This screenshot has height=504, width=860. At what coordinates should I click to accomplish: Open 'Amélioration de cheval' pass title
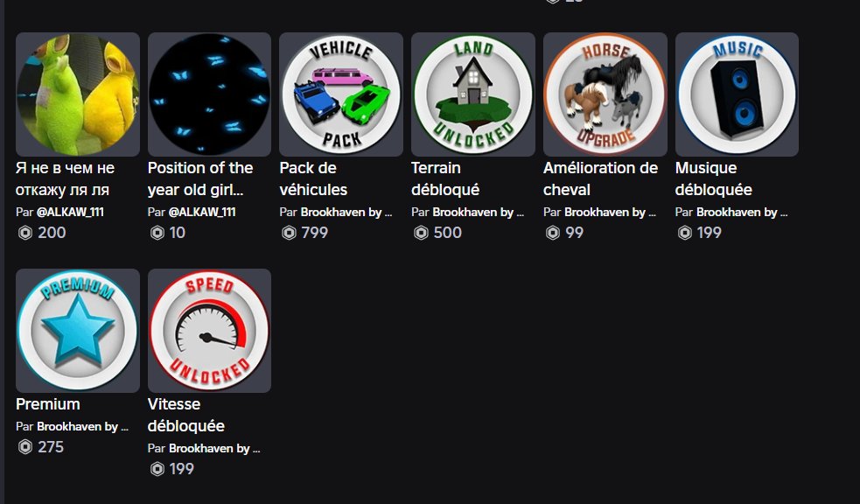point(600,178)
